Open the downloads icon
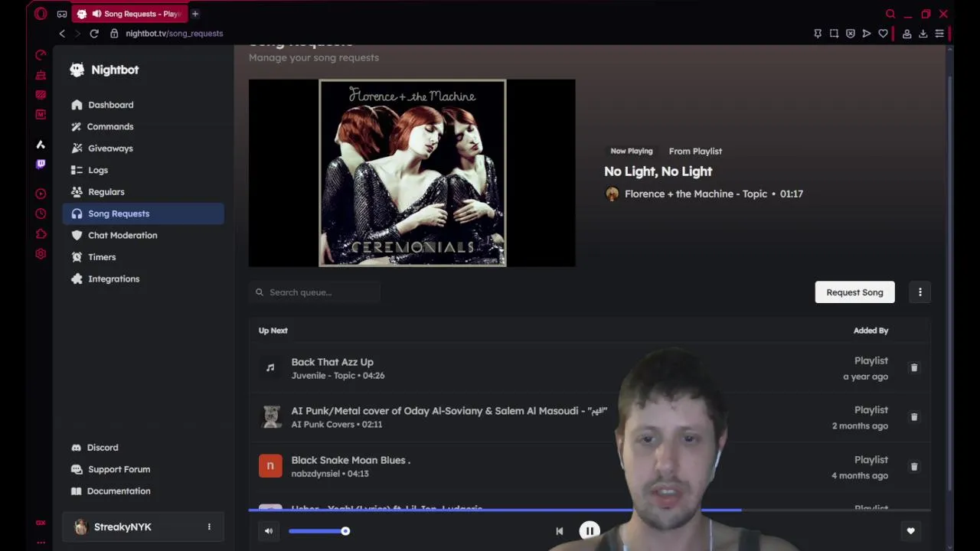This screenshot has width=980, height=551. pyautogui.click(x=923, y=34)
